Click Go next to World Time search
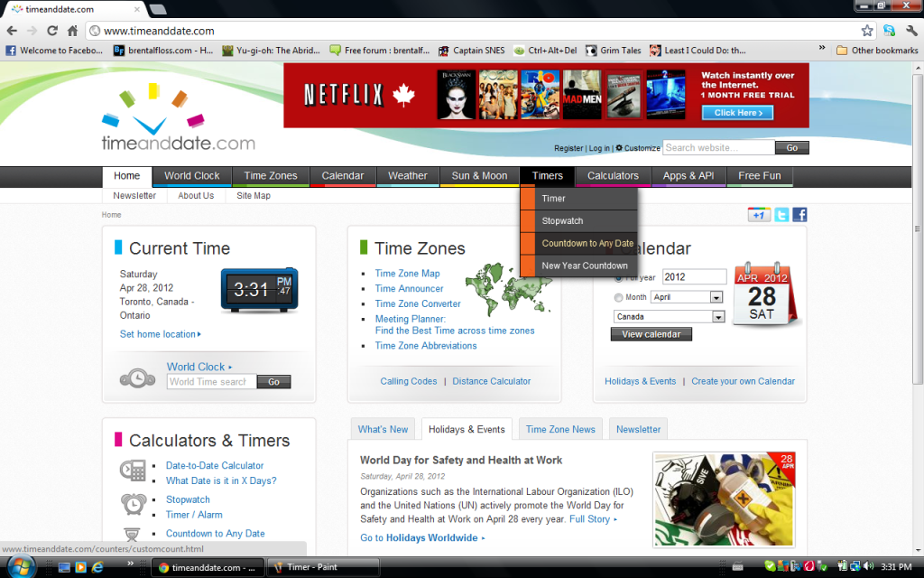The width and height of the screenshot is (924, 578). point(274,382)
